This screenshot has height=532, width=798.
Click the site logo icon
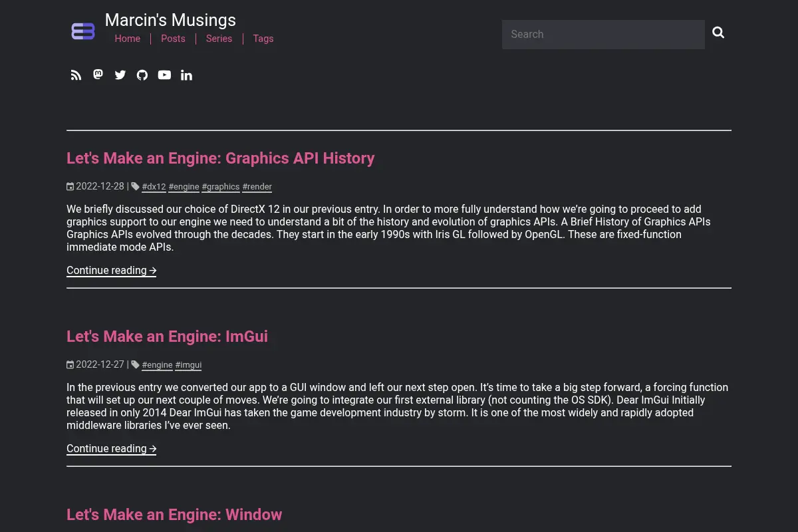click(83, 31)
